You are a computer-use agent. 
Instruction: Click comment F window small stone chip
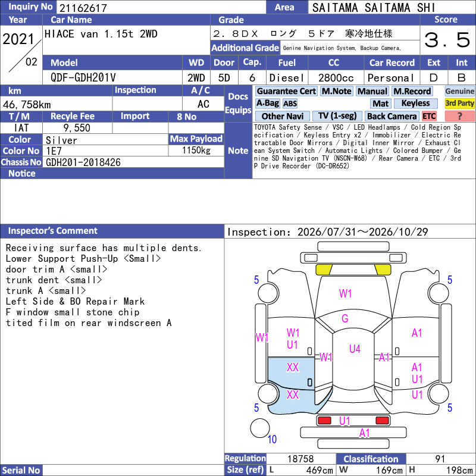point(73,312)
